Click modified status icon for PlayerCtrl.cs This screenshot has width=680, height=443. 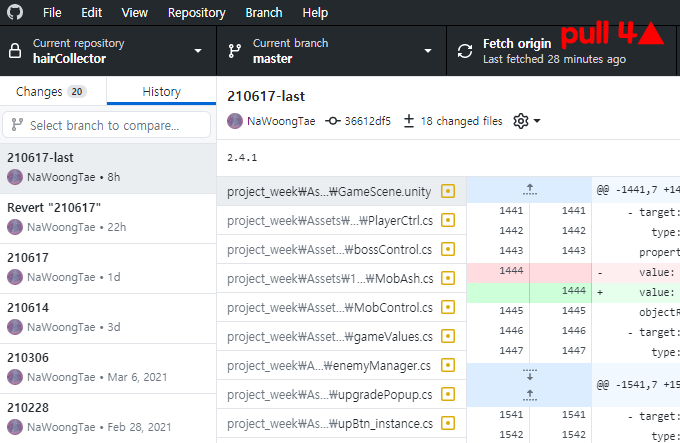[x=448, y=220]
